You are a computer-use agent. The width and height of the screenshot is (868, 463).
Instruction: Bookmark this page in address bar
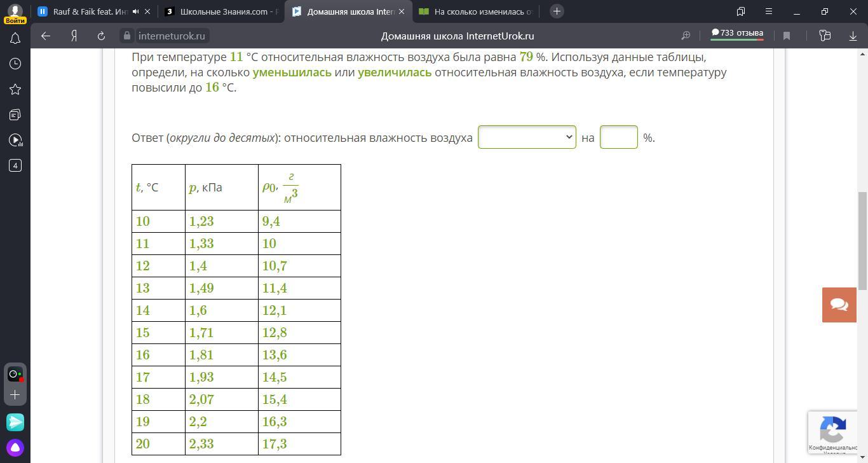(x=787, y=36)
